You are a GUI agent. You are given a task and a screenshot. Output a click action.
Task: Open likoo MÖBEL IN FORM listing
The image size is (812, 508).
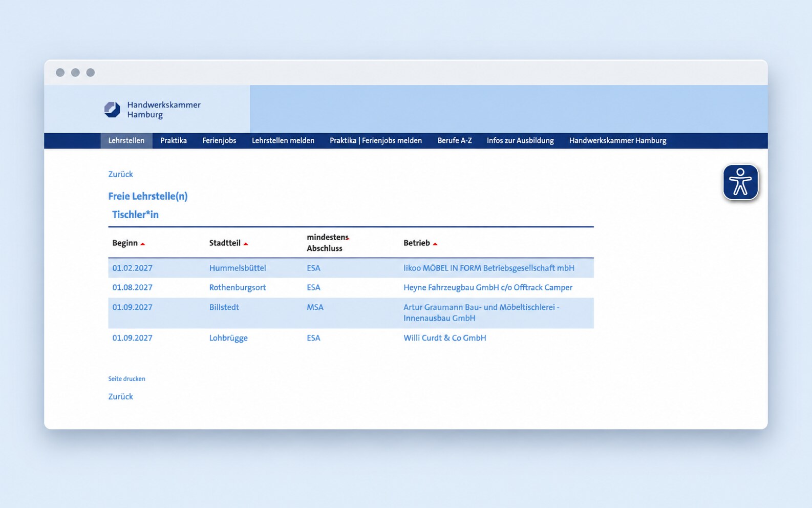(x=489, y=268)
